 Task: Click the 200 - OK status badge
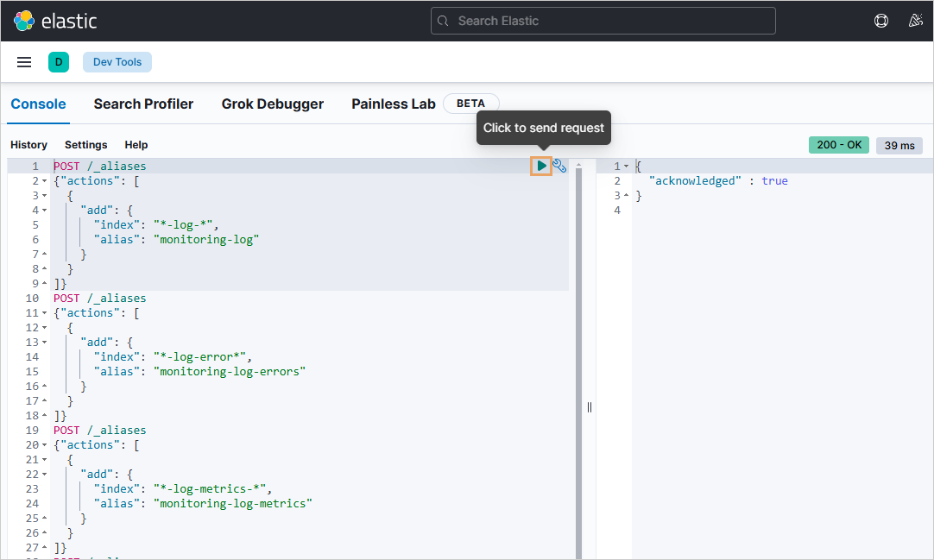[839, 145]
